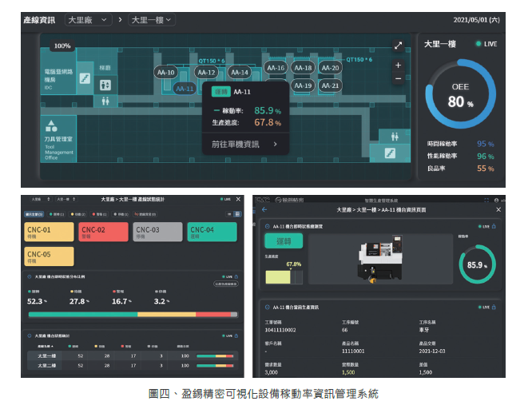
Task: Open the yellow CNC-05 machine card
Action: pyautogui.click(x=49, y=256)
